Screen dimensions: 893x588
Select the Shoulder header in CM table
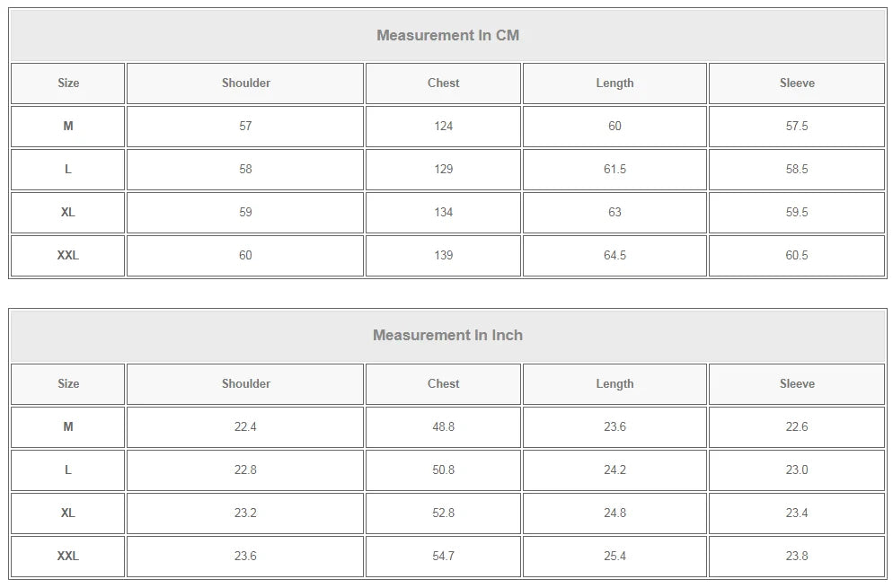pos(245,83)
